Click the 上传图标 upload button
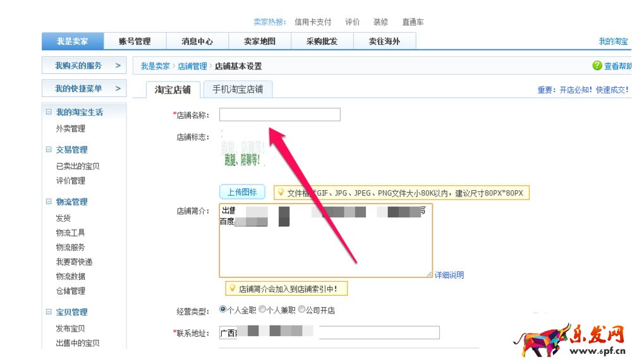The width and height of the screenshot is (632, 364). [242, 192]
